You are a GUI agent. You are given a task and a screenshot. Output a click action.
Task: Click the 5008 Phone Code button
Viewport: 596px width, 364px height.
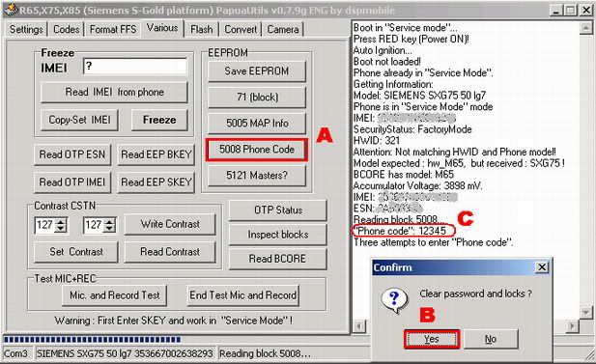click(257, 150)
